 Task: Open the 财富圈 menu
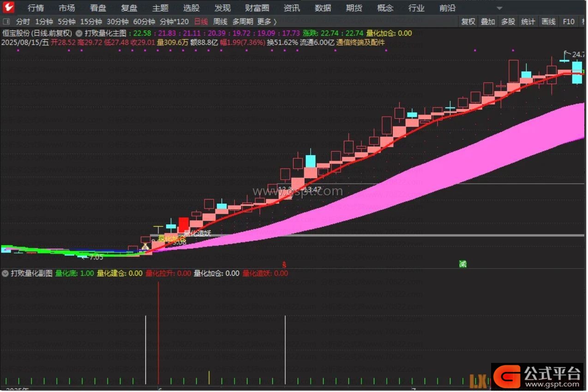tap(257, 8)
